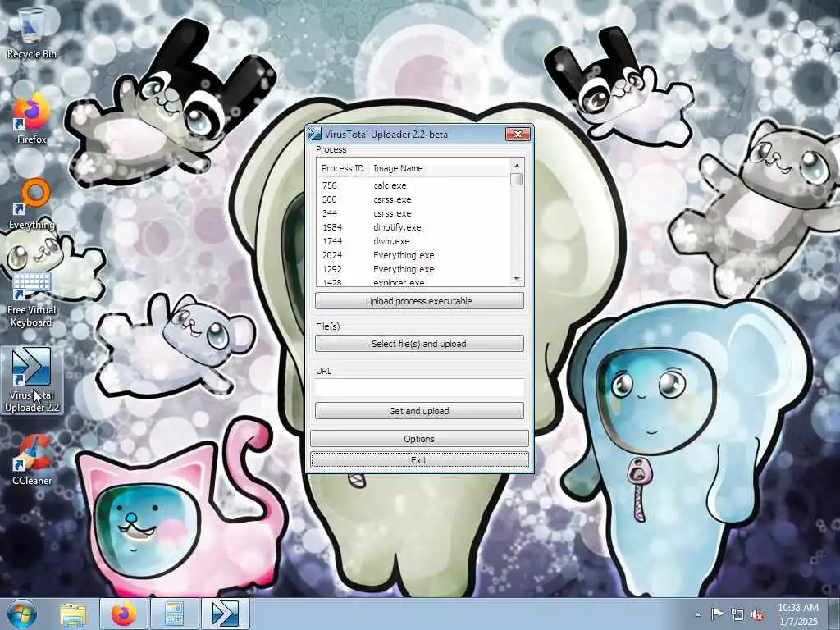The width and height of the screenshot is (840, 630).
Task: Open Windows Explorer from the taskbar
Action: 73,614
